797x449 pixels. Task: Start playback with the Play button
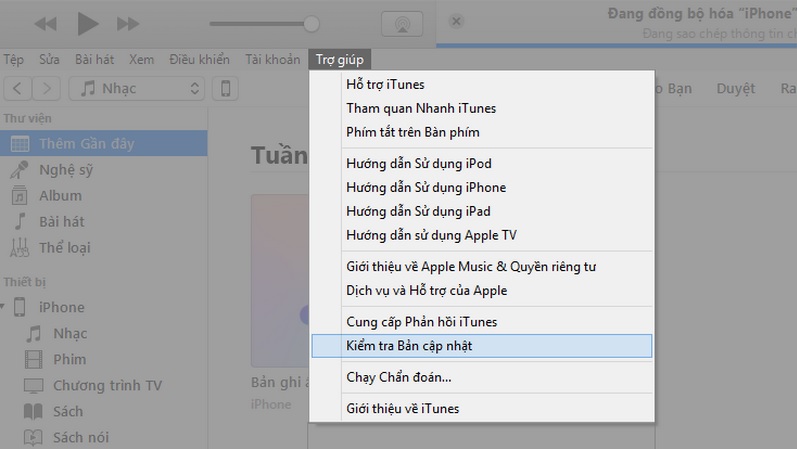pos(87,23)
